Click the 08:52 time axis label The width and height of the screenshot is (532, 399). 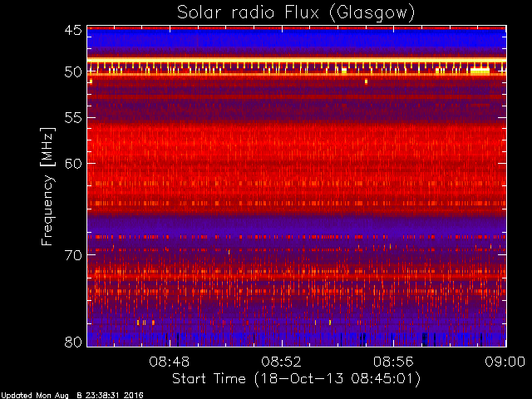(281, 362)
